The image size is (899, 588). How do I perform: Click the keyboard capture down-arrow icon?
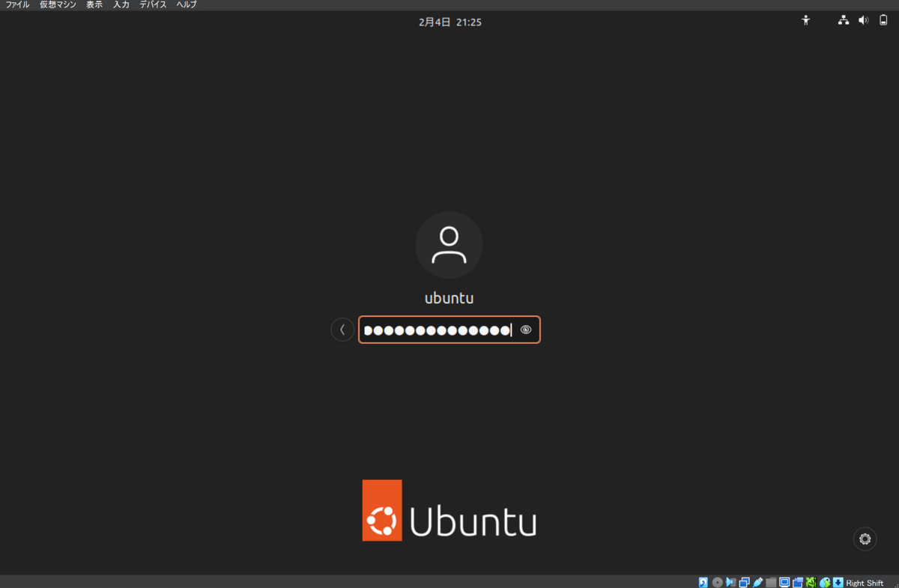pos(838,582)
